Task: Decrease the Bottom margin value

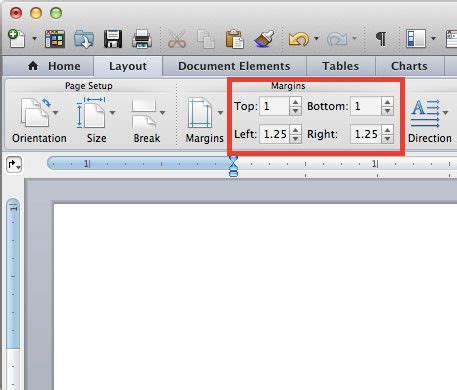Action: coord(387,111)
